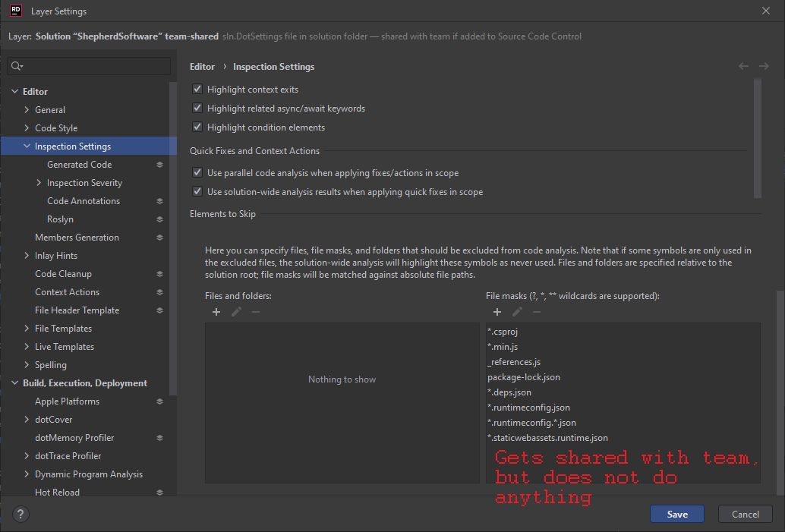
Task: Click the Editor breadcrumb link
Action: pos(202,67)
